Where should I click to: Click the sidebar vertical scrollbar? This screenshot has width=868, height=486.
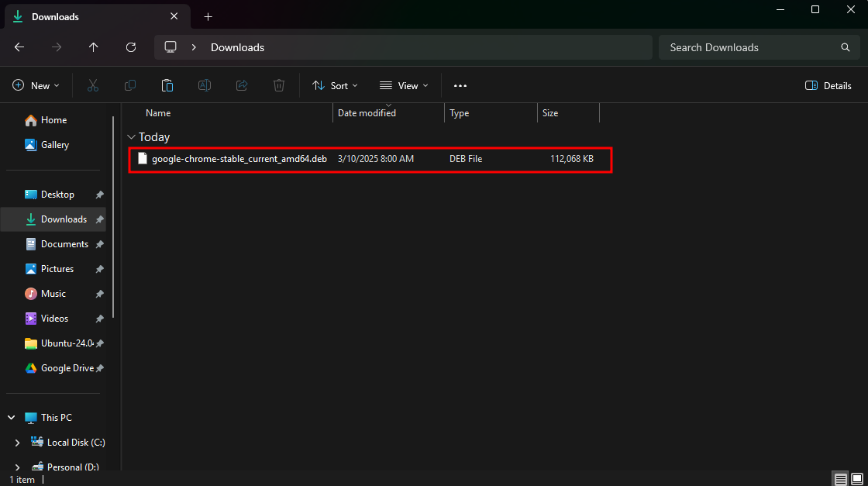click(x=113, y=217)
